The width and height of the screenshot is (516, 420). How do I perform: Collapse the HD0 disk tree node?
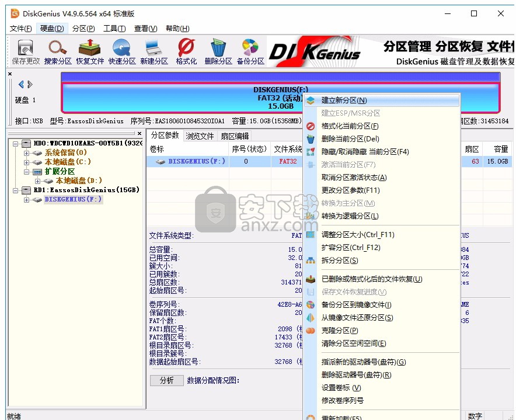click(x=15, y=144)
